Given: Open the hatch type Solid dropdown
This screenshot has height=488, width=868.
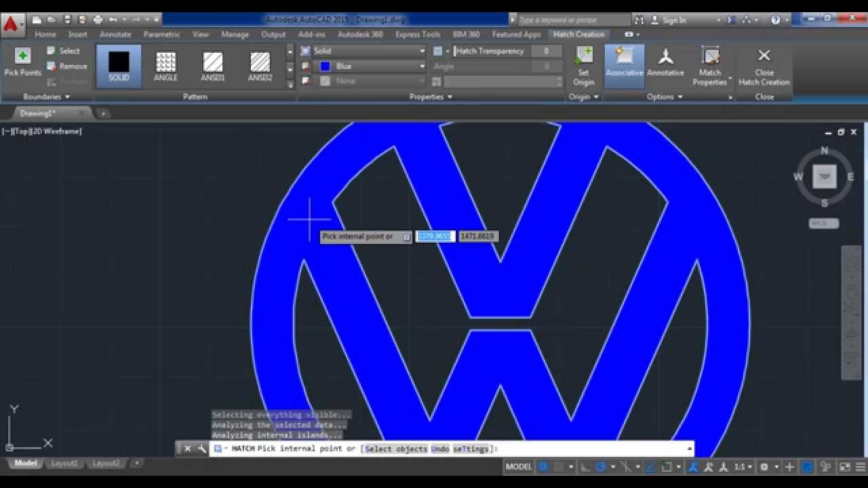Looking at the screenshot, I should coord(369,51).
